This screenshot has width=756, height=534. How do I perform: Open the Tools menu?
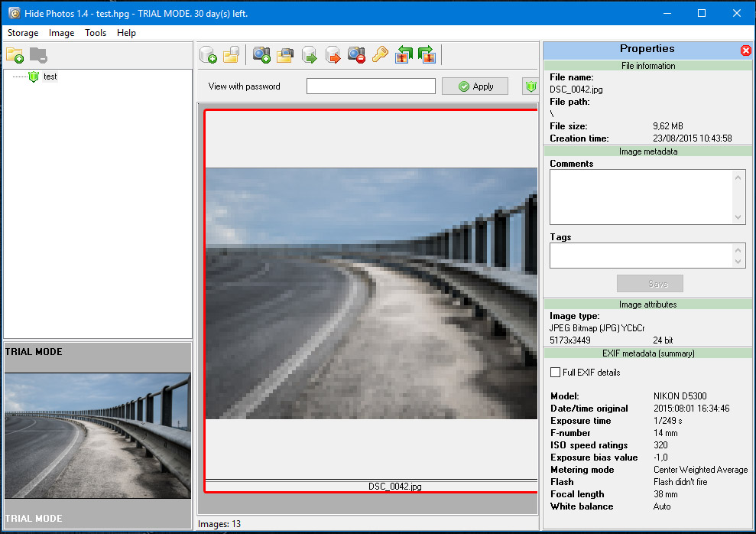(x=96, y=33)
